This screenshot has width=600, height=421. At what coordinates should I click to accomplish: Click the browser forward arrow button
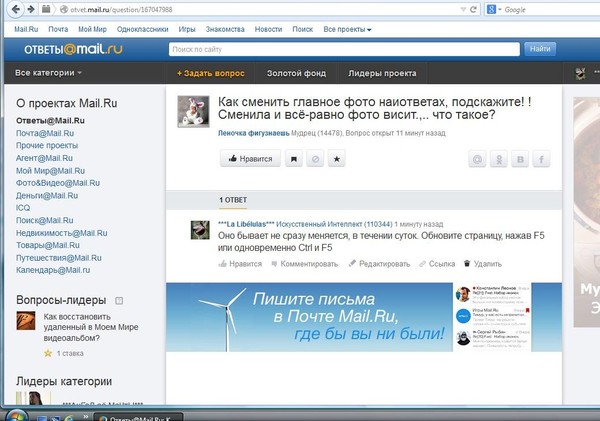(31, 9)
